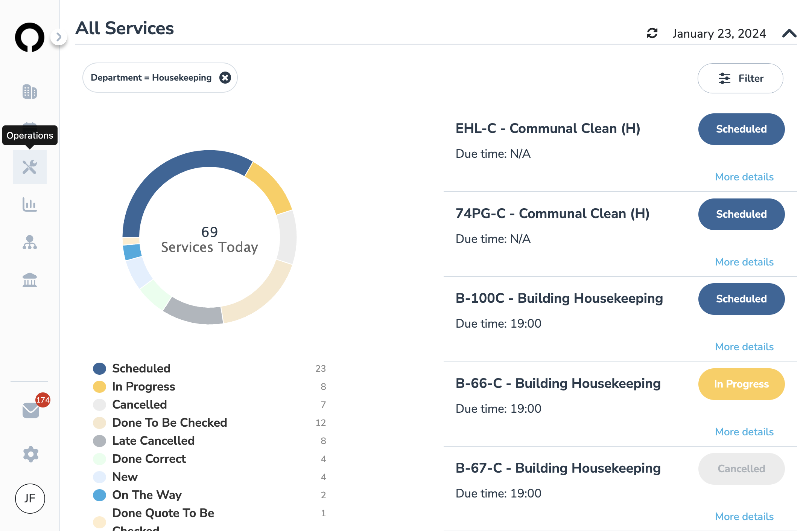Click Cancelled status for B-67-C
The image size is (812, 531).
[741, 469]
